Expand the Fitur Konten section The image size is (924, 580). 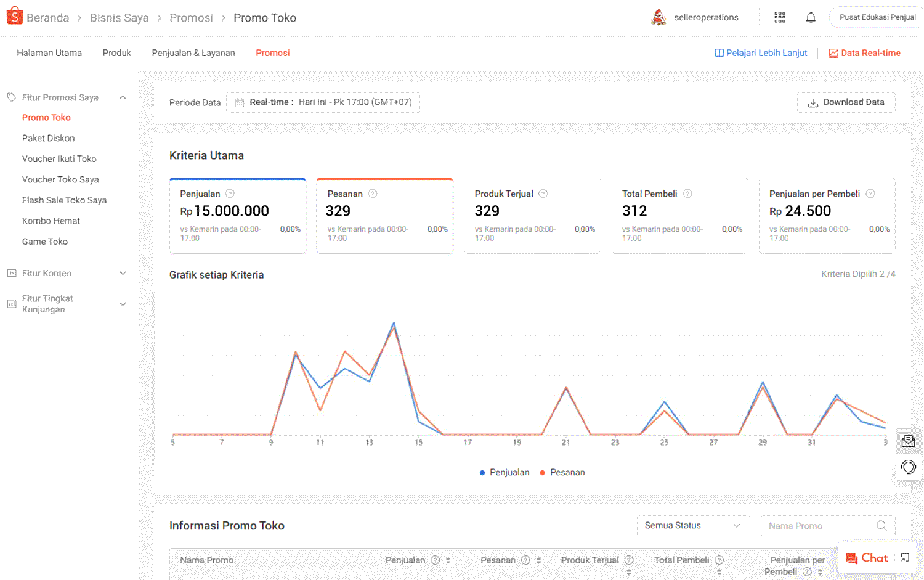click(x=123, y=273)
